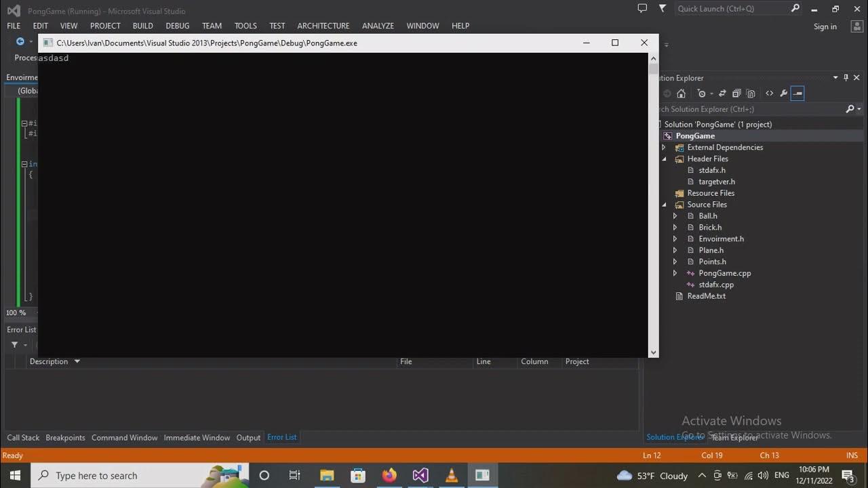868x488 pixels.
Task: Open dropdown beside Pending Changes Filter
Action: pos(710,94)
